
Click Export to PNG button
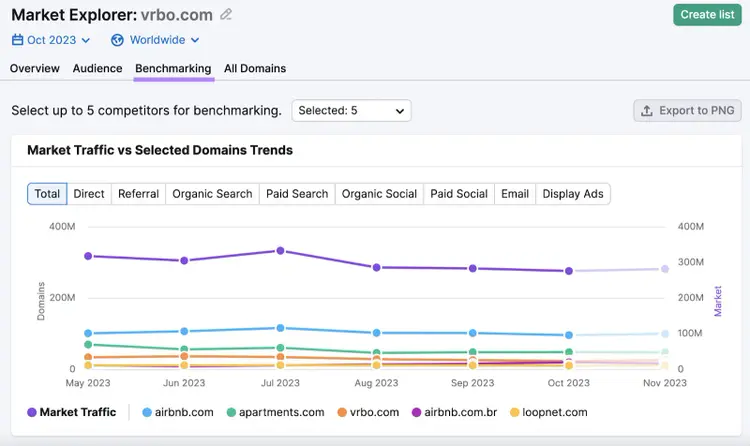pyautogui.click(x=687, y=111)
